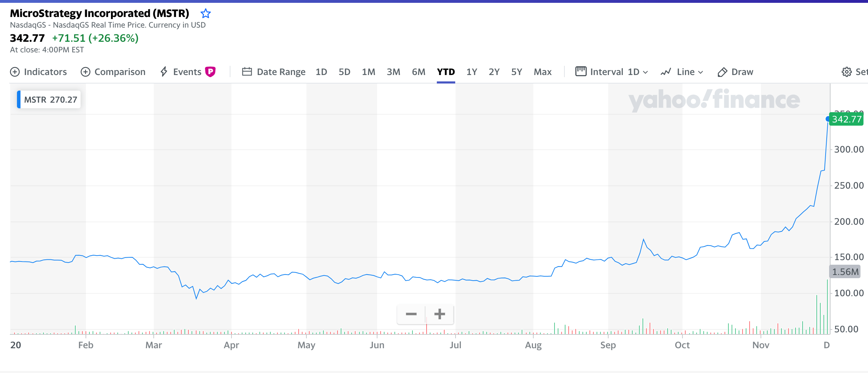Click the Comparison plus icon

86,72
